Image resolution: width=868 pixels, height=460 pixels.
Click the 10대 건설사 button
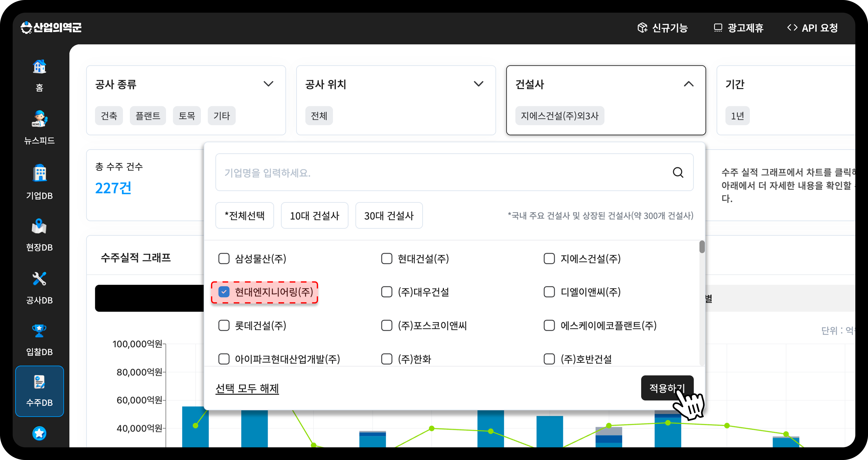point(314,216)
